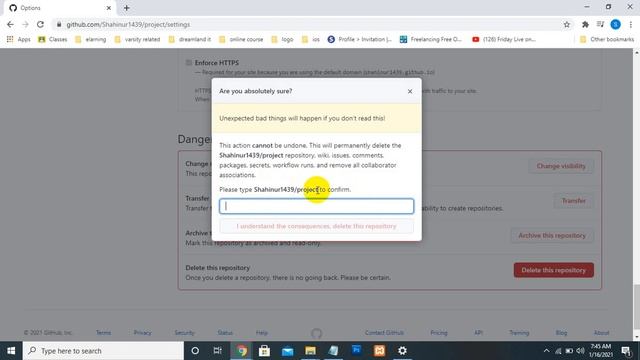Click the Archive this repository button
This screenshot has height=360, width=640.
click(552, 236)
